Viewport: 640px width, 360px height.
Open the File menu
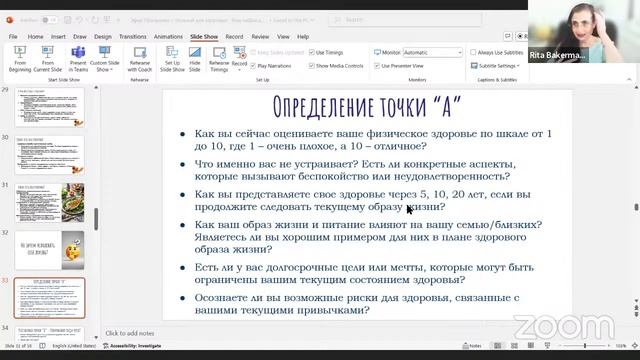(x=13, y=36)
